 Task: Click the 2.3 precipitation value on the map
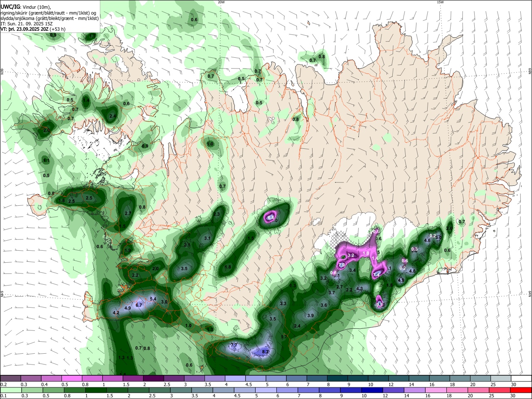[217, 214]
